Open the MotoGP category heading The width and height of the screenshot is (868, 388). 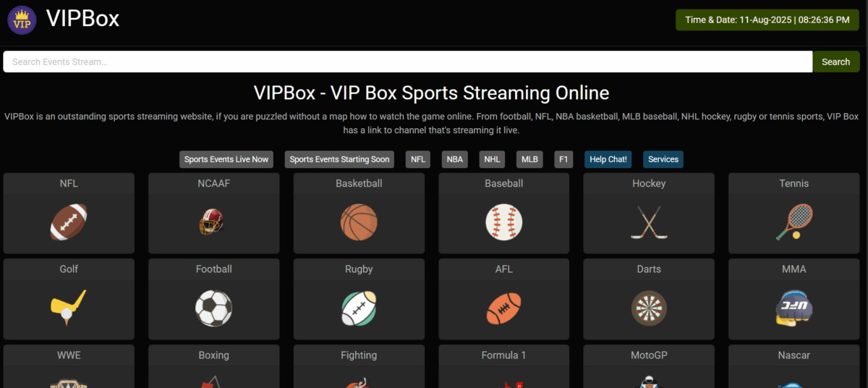pyautogui.click(x=649, y=355)
